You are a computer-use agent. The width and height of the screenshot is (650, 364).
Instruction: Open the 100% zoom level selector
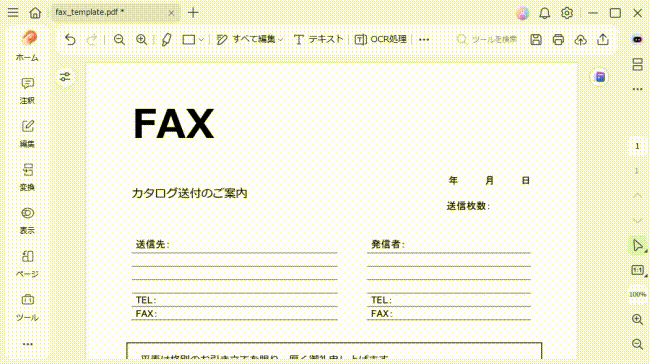pyautogui.click(x=638, y=294)
